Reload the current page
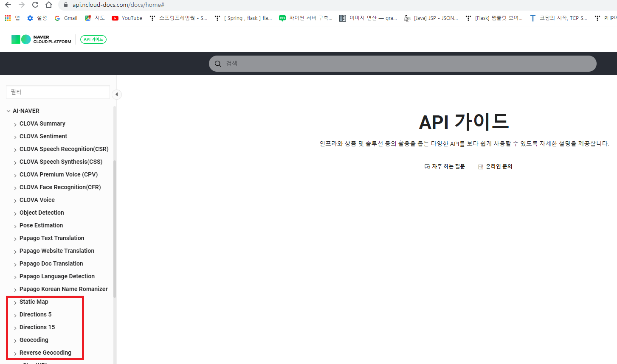The image size is (617, 364). pos(35,5)
